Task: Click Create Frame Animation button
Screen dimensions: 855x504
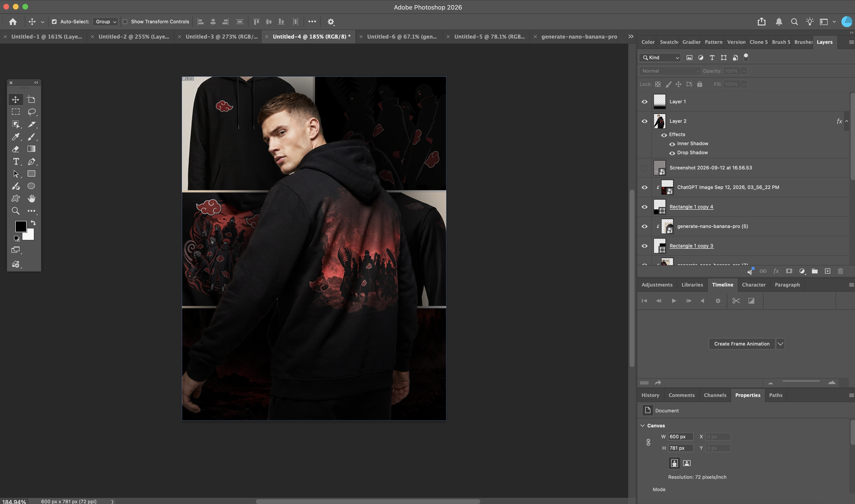Action: (741, 344)
